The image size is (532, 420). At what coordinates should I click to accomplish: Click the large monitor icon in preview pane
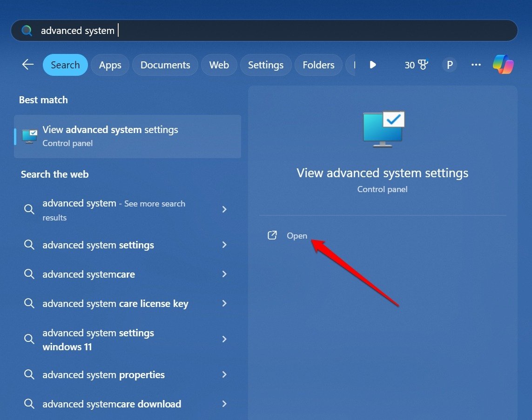pyautogui.click(x=384, y=129)
